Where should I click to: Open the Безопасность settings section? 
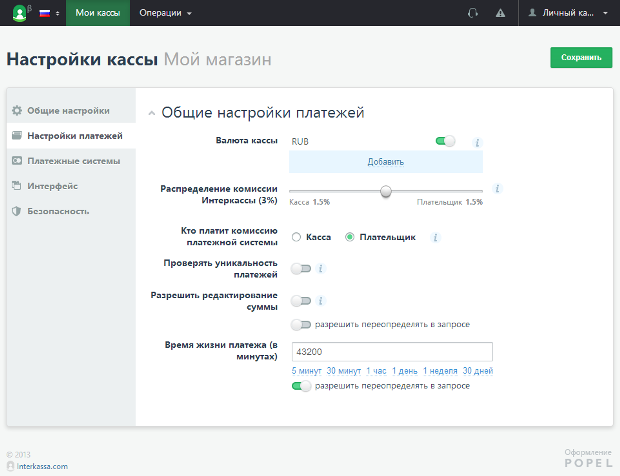pyautogui.click(x=58, y=211)
